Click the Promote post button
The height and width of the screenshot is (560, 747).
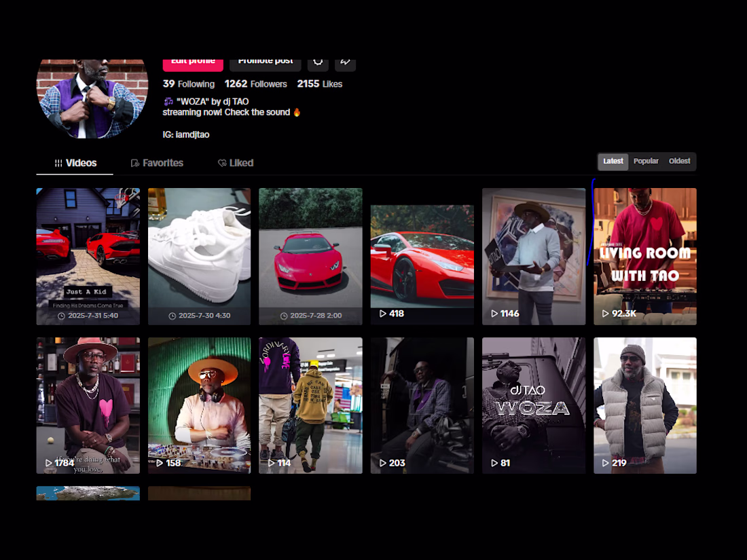point(266,64)
